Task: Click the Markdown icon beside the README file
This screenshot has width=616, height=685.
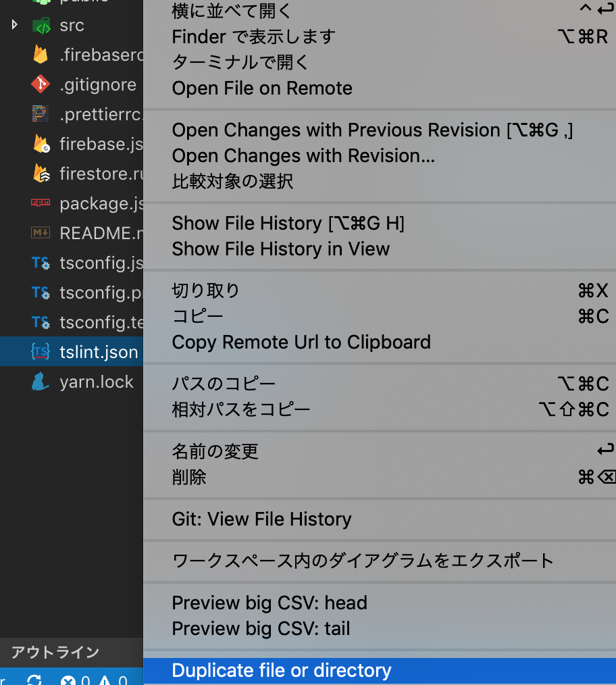Action: [x=41, y=233]
